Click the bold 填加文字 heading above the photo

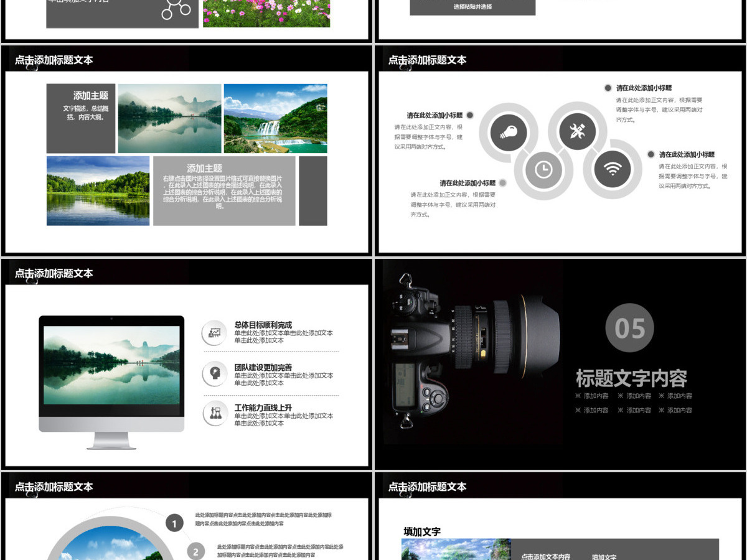pyautogui.click(x=422, y=531)
